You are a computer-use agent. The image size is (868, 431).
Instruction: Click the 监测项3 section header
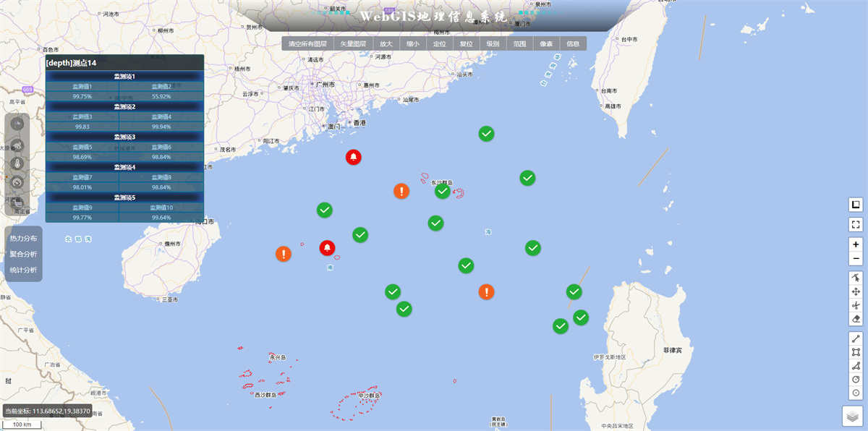[124, 137]
